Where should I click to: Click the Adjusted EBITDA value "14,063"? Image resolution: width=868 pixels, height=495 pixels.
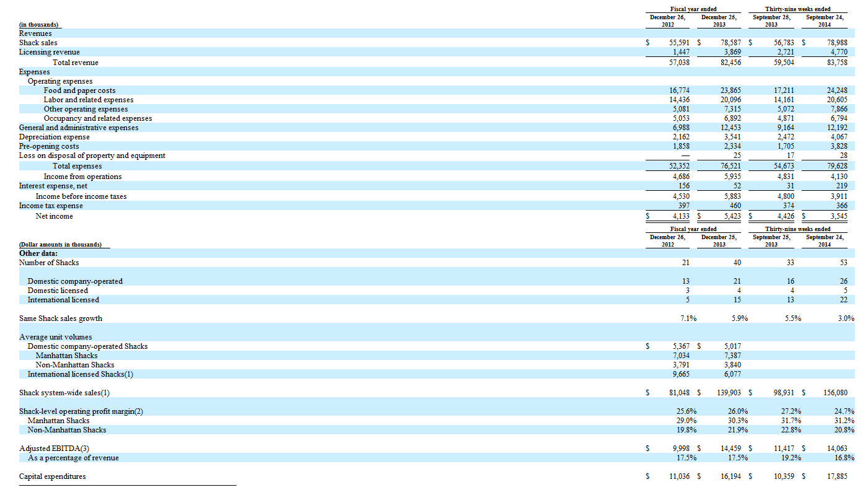coord(837,449)
